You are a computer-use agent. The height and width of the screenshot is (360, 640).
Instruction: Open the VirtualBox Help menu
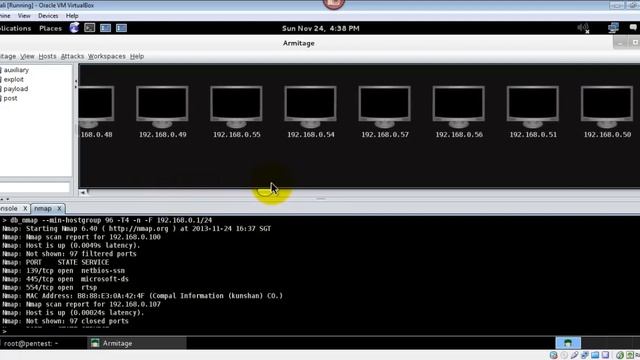72,16
